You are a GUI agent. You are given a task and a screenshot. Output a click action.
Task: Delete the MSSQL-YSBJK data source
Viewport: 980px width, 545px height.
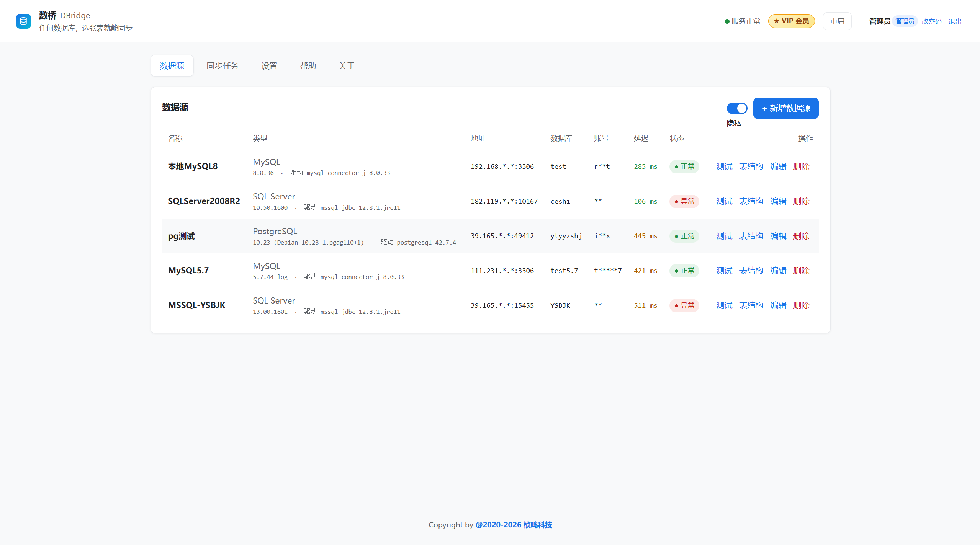(x=801, y=305)
